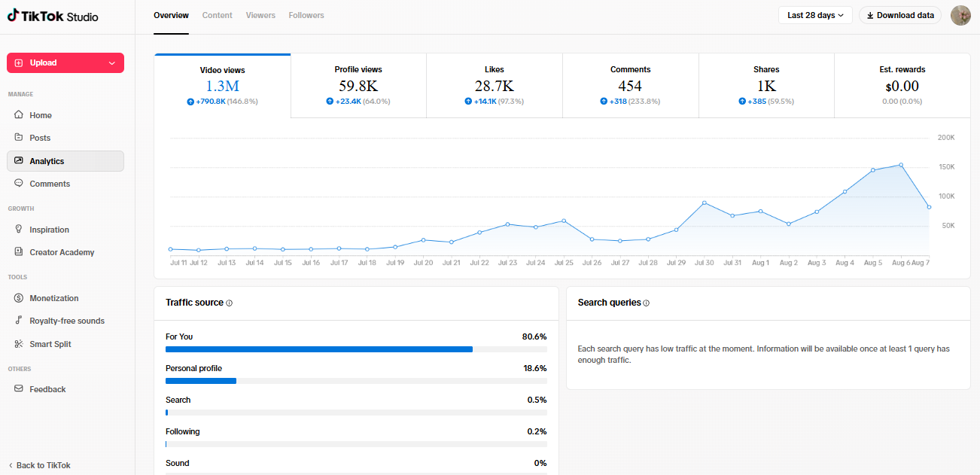Click the Video views up-arrow indicator

(x=190, y=102)
